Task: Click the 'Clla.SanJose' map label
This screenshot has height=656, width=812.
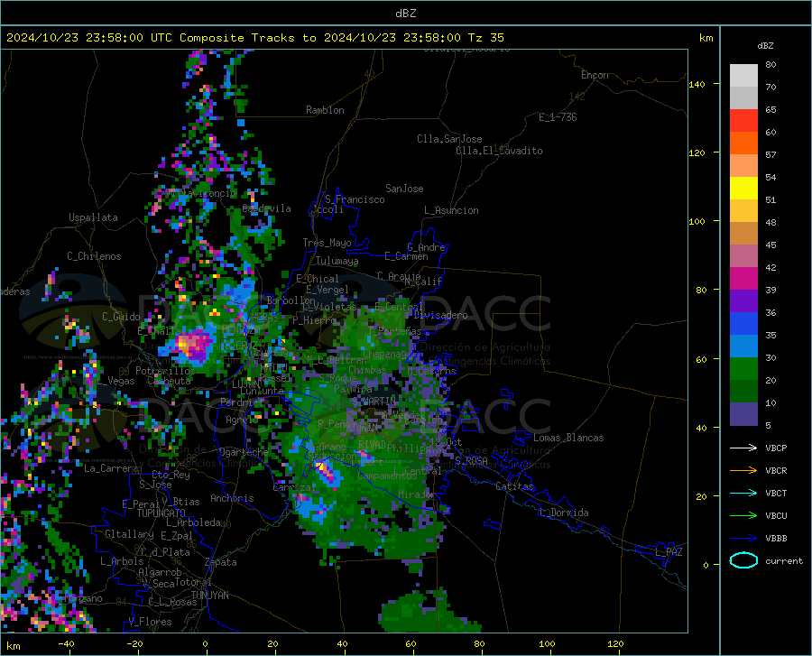Action: [x=449, y=139]
